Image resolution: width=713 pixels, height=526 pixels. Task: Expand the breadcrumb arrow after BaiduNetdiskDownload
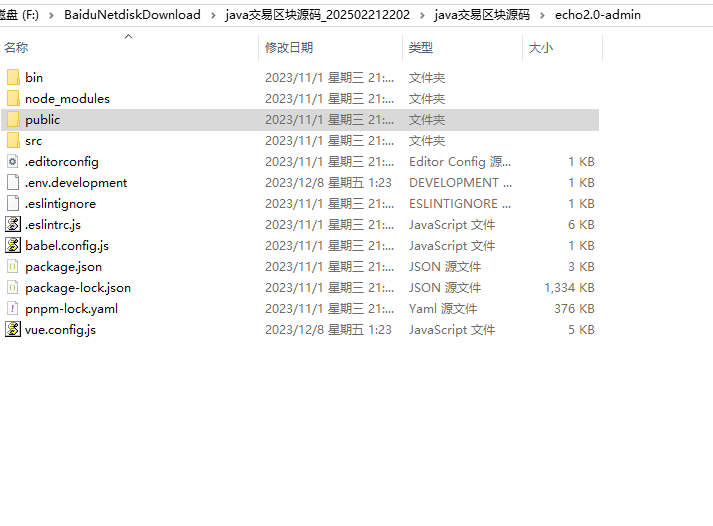coord(213,15)
